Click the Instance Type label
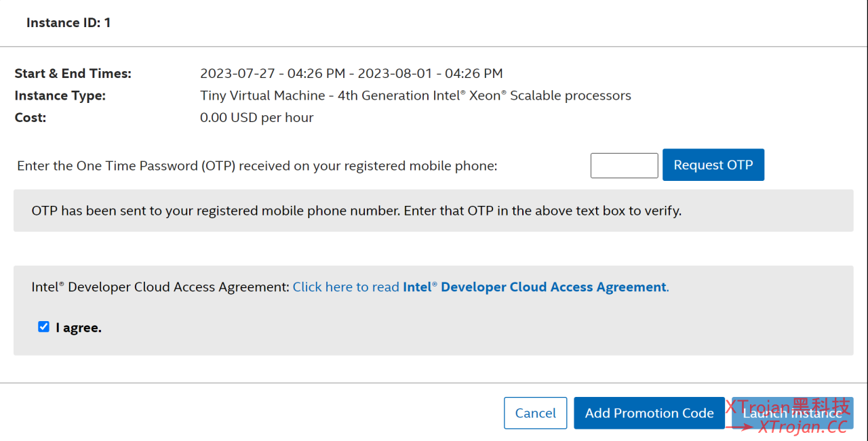Viewport: 868px width, 441px height. coord(60,96)
